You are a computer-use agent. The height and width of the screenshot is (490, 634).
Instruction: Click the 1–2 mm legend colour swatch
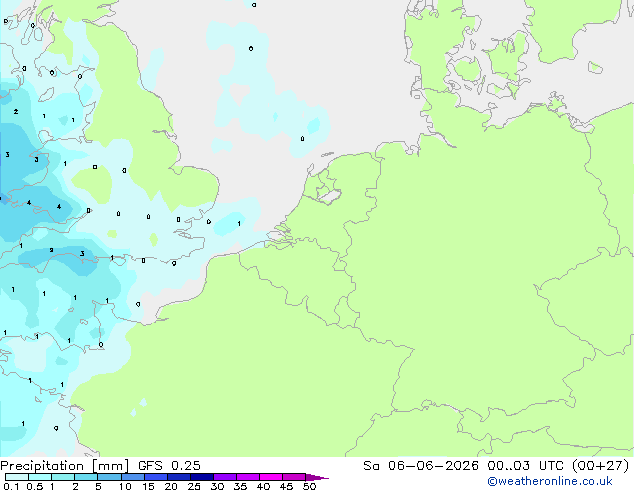63,477
